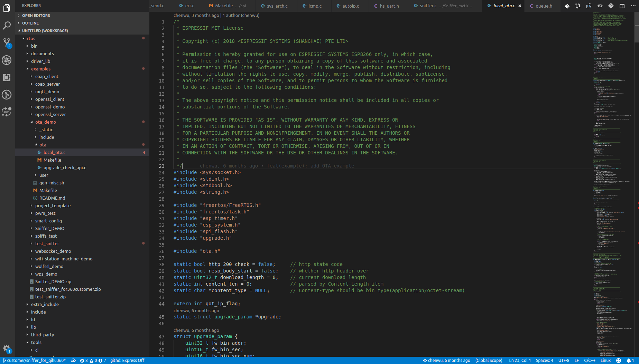Expand the third_party folder

click(x=82, y=335)
